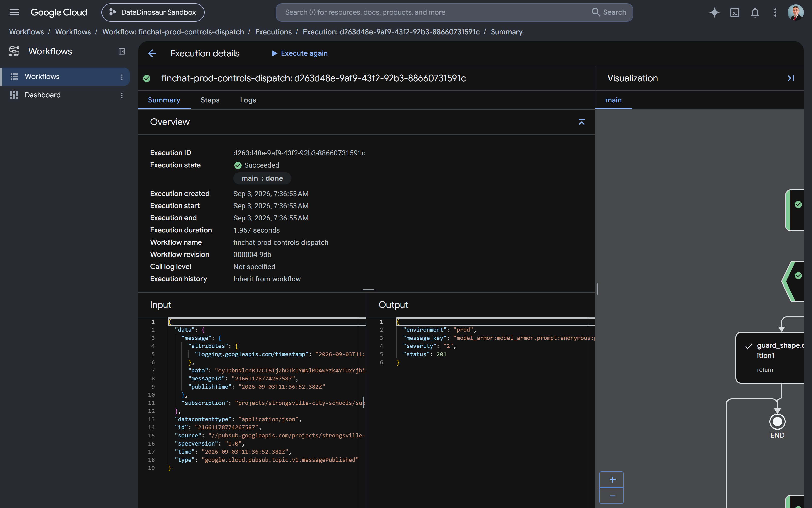
Task: Open the Workflow: finchat-prod-controls-dispatch breadcrumb
Action: coord(173,32)
